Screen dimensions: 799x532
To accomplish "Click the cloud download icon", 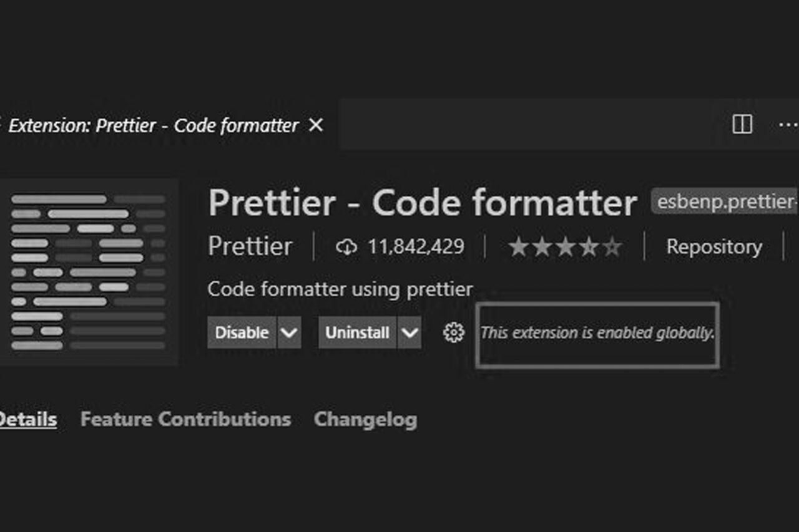I will pos(346,248).
